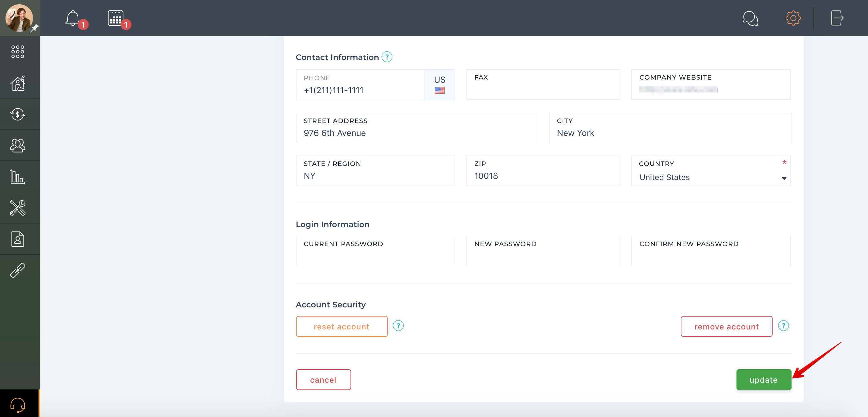868x417 pixels.
Task: Click the City field
Action: click(x=670, y=128)
